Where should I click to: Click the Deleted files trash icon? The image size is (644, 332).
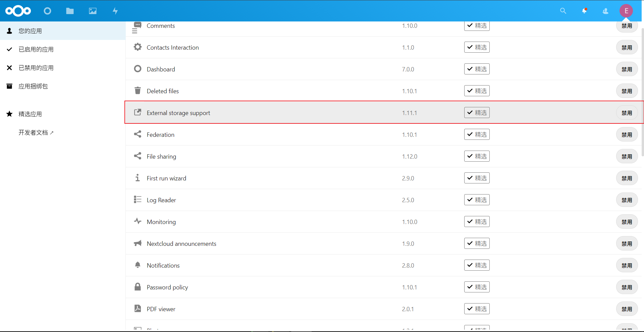pos(138,91)
